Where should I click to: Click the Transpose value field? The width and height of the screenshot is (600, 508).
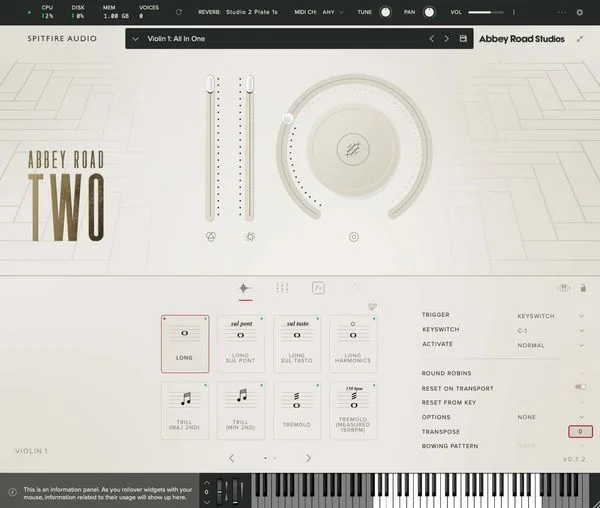click(x=580, y=431)
